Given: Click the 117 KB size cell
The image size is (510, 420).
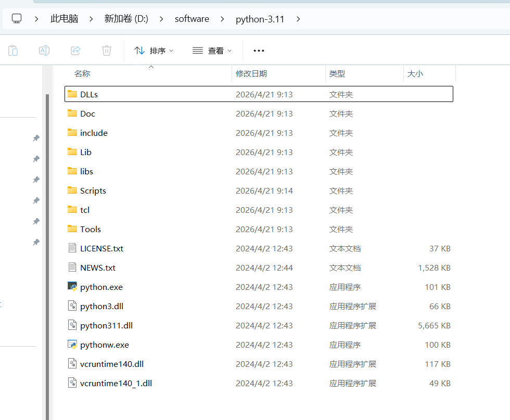Looking at the screenshot, I should (438, 364).
